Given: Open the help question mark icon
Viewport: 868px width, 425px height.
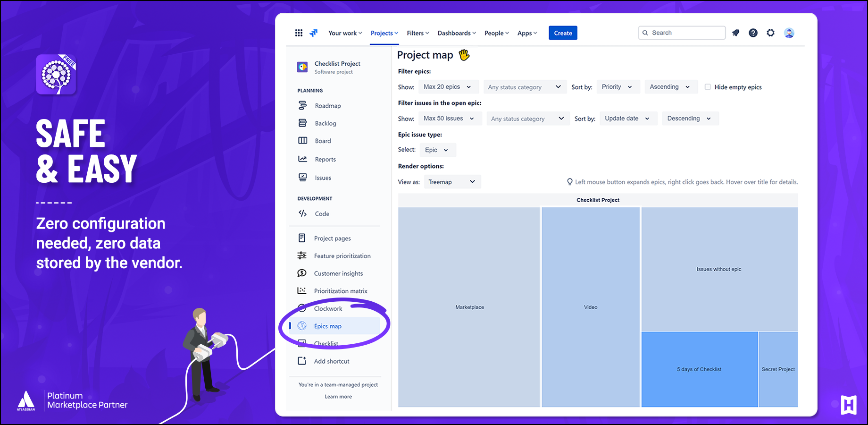Looking at the screenshot, I should 753,33.
